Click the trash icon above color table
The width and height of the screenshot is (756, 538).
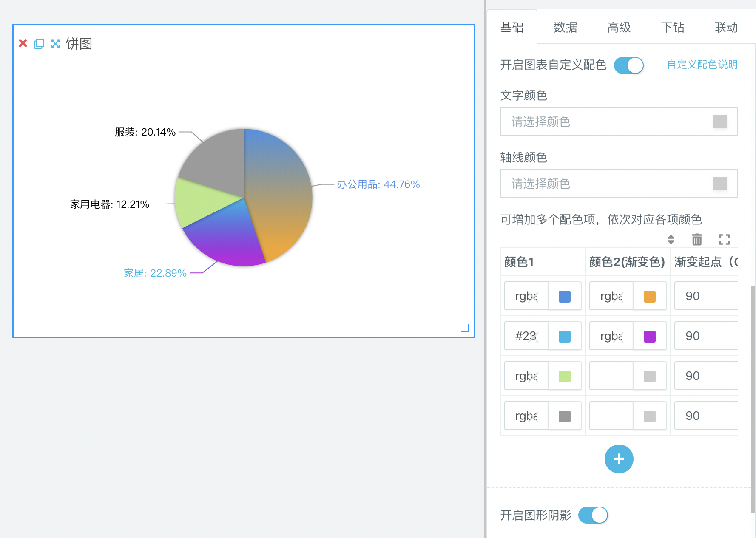click(697, 240)
